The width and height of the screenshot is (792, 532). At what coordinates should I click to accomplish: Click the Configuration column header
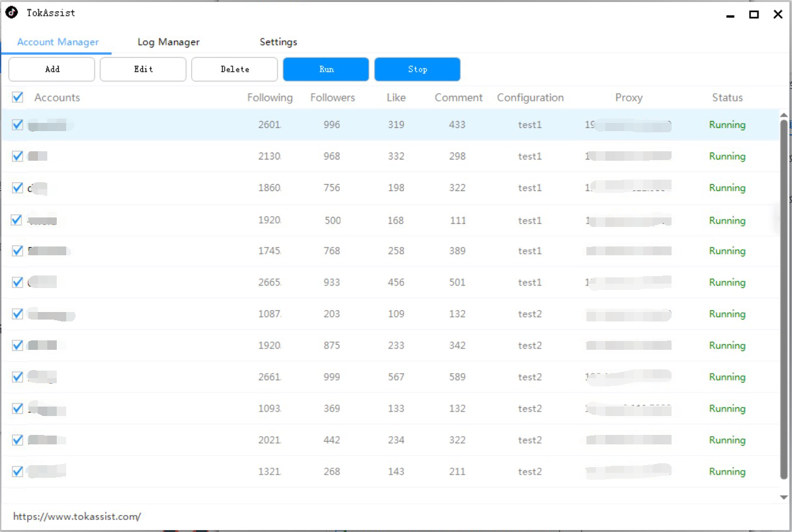click(530, 98)
